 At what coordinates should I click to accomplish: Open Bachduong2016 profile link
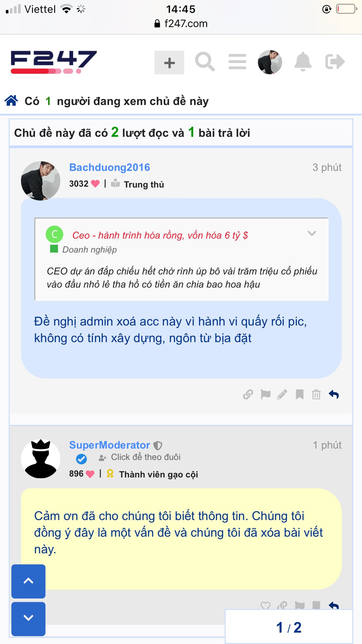point(110,167)
